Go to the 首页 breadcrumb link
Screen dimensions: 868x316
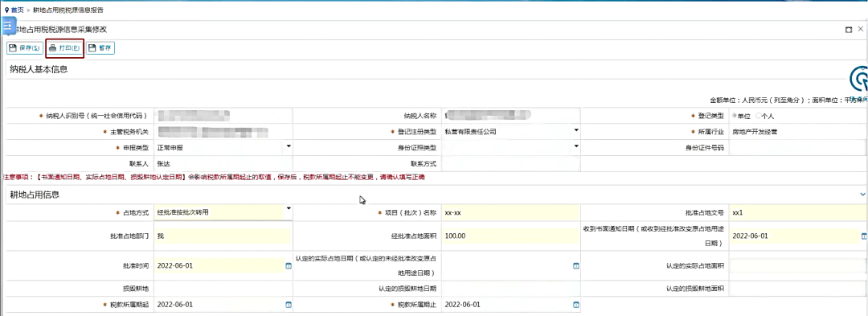coord(17,10)
